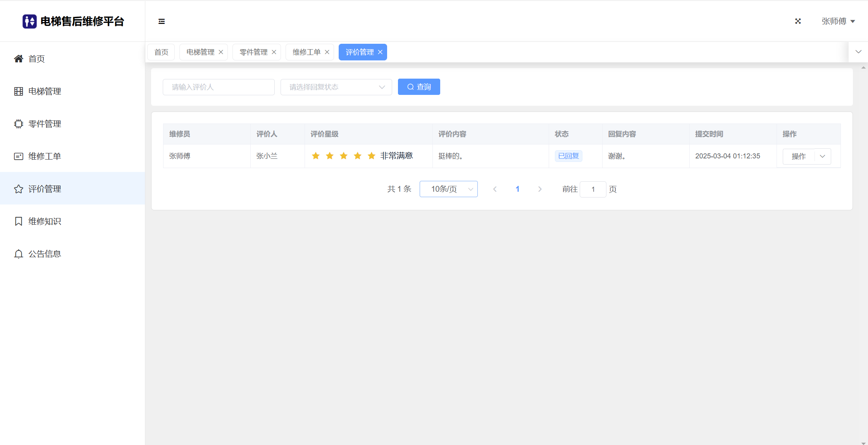Viewport: 868px width, 445px height.
Task: Click the announcement bell icon
Action: pyautogui.click(x=18, y=254)
